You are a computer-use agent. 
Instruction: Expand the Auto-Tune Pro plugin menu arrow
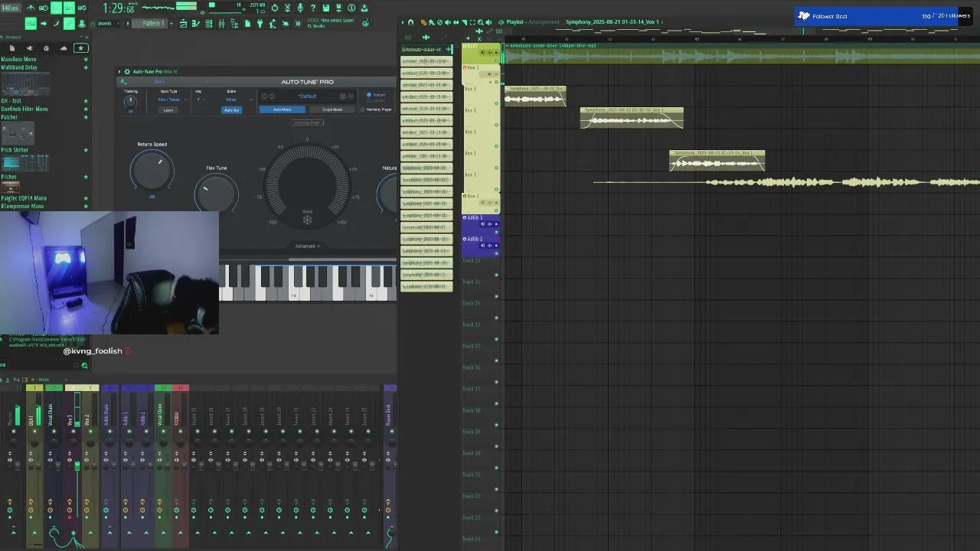tap(119, 72)
